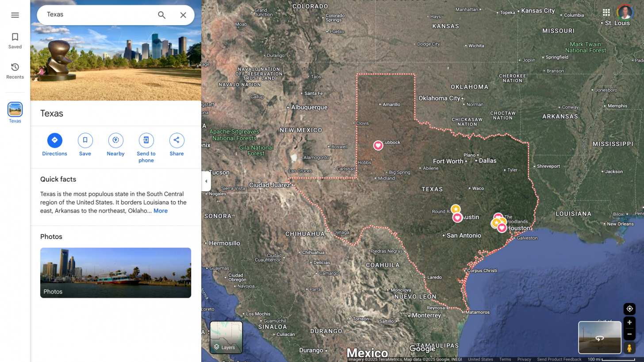Show your current location
The height and width of the screenshot is (362, 644).
tap(629, 308)
